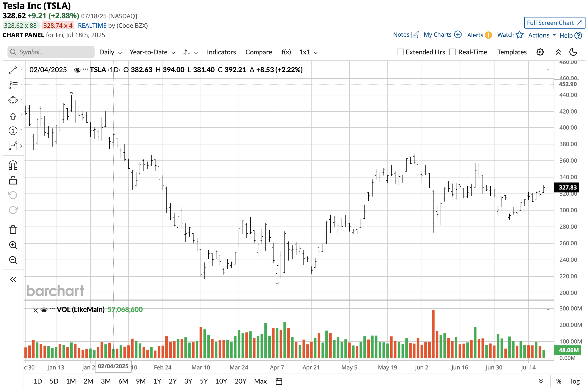Viewport: 588px width, 388px height.
Task: Expand the trend line tool submenu arrow
Action: pyautogui.click(x=21, y=70)
